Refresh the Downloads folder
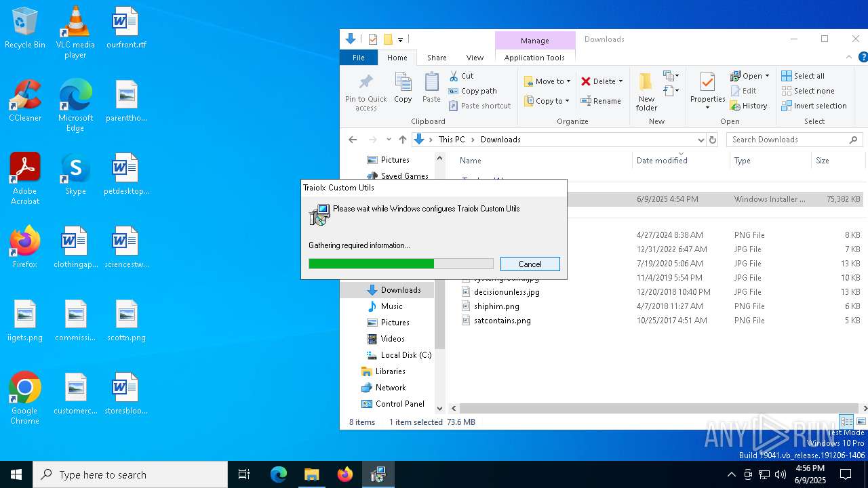The height and width of the screenshot is (488, 868). (x=713, y=140)
